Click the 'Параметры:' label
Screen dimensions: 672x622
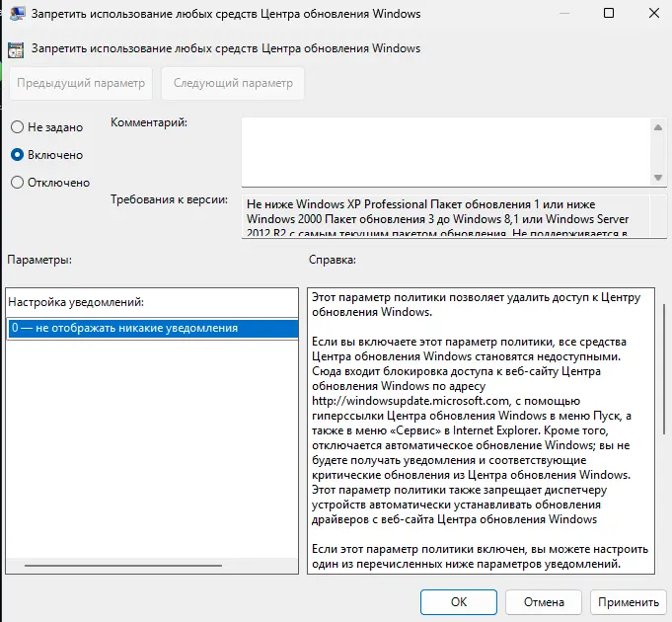pos(39,260)
